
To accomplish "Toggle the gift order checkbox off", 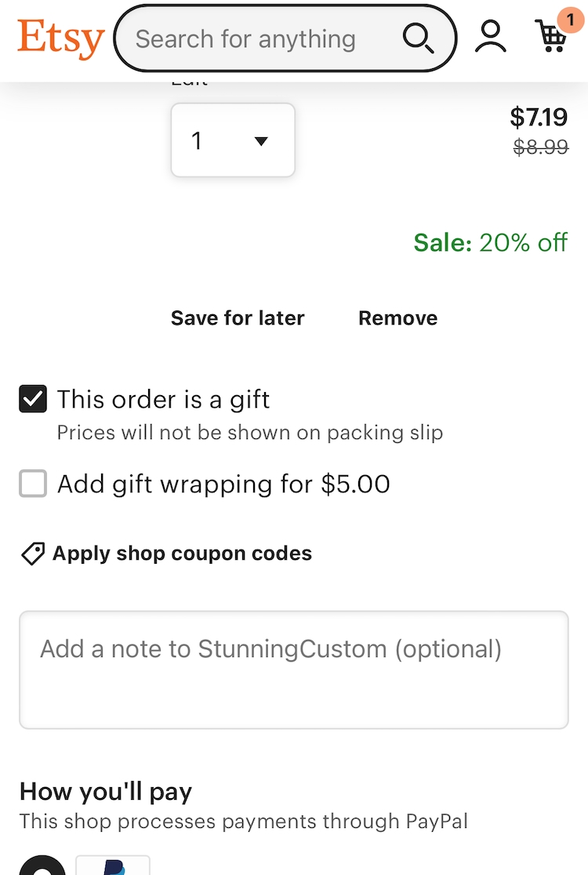I will 32,399.
